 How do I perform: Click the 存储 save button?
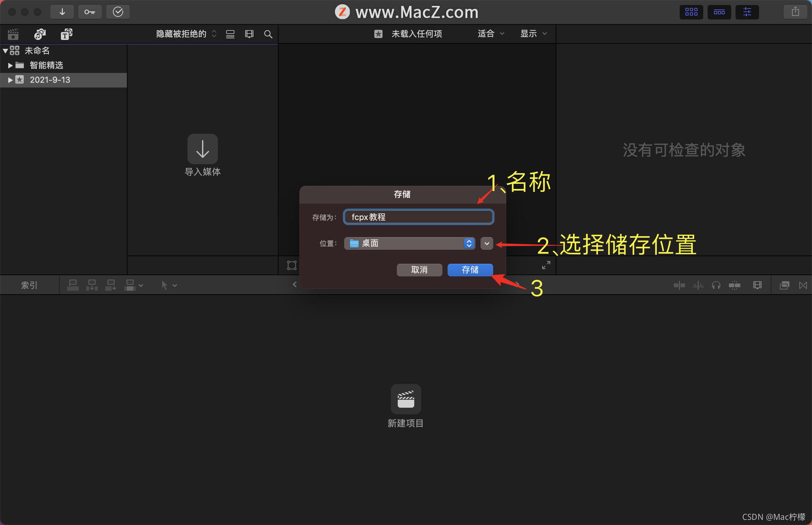pyautogui.click(x=470, y=270)
